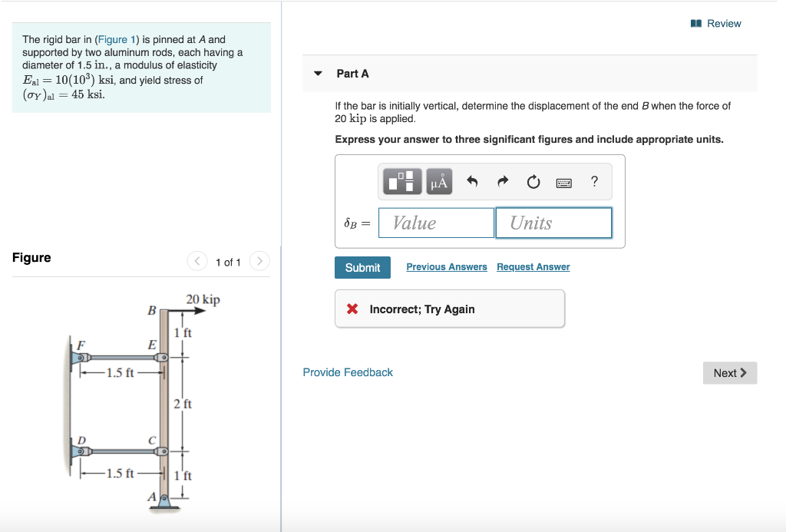Click the question mark help icon
The height and width of the screenshot is (532, 786).
(593, 182)
